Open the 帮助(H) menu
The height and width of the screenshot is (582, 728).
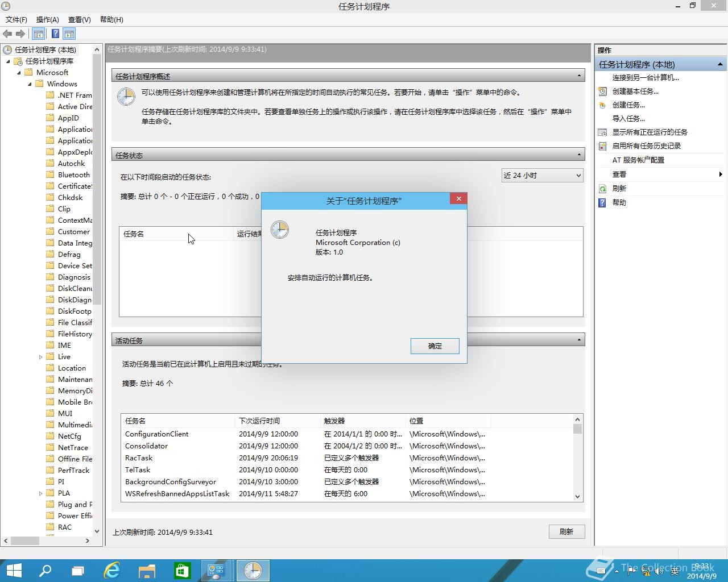pyautogui.click(x=111, y=19)
